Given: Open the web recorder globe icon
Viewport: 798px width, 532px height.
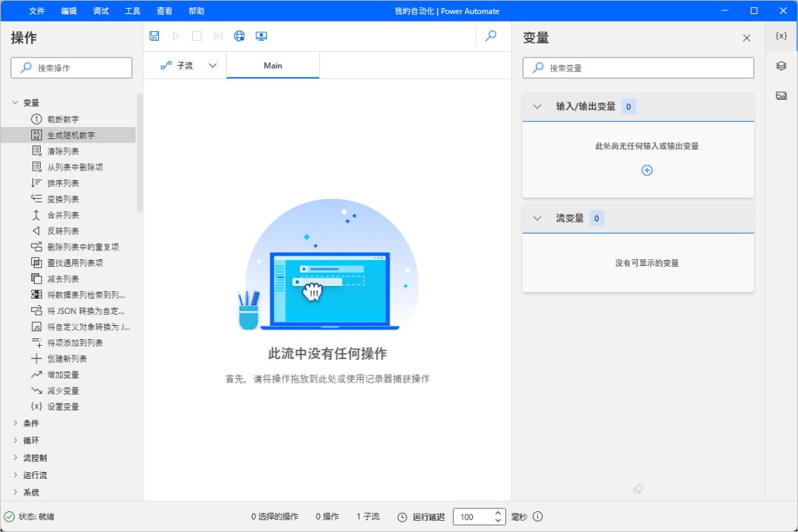Looking at the screenshot, I should coord(239,36).
